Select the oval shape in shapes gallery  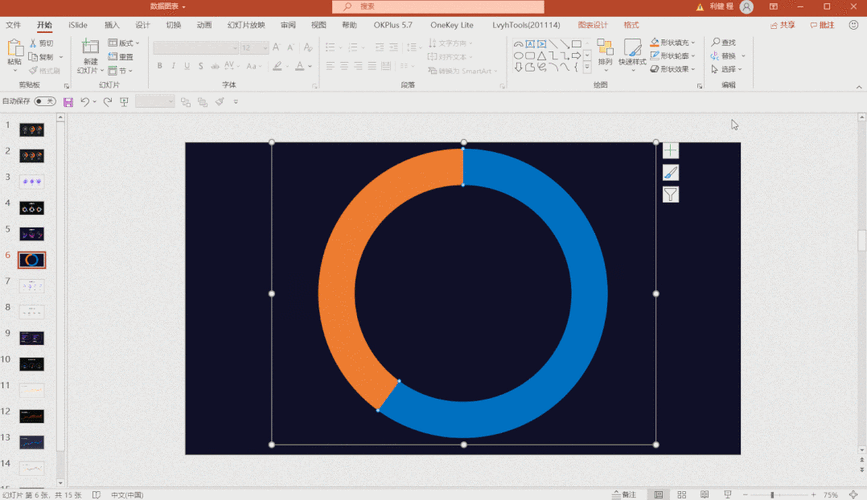point(518,56)
